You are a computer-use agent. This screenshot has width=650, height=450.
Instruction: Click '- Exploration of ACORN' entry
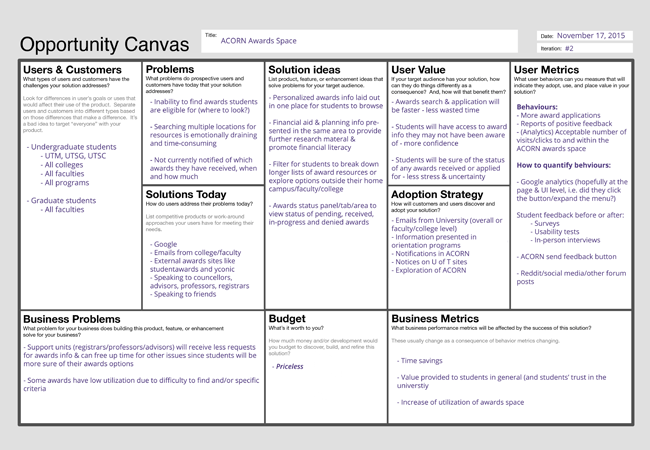coord(429,270)
